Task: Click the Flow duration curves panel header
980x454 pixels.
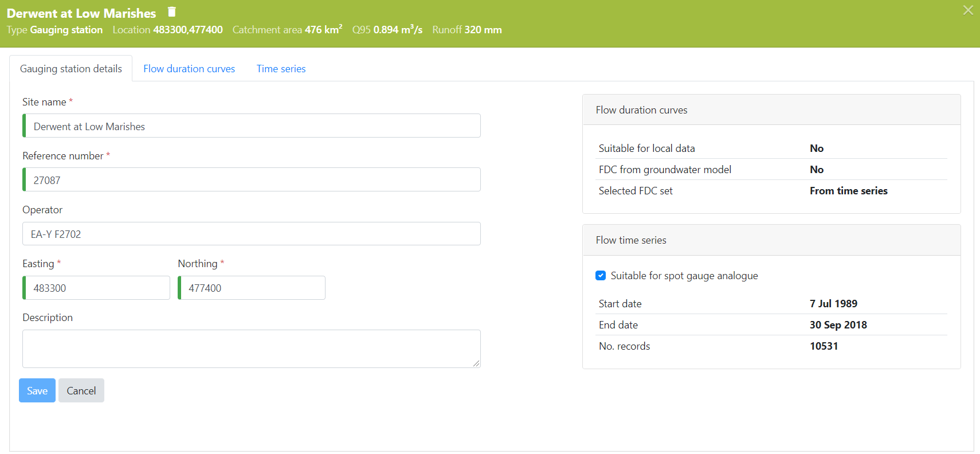Action: point(771,110)
